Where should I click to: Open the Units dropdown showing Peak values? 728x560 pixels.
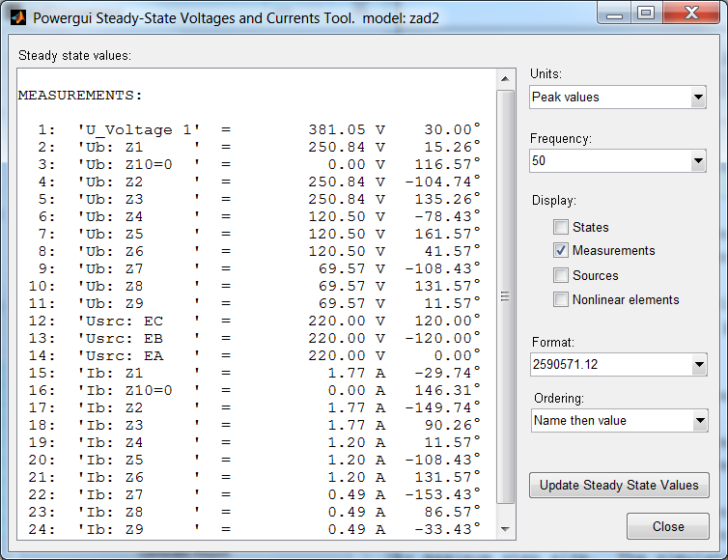coord(618,98)
